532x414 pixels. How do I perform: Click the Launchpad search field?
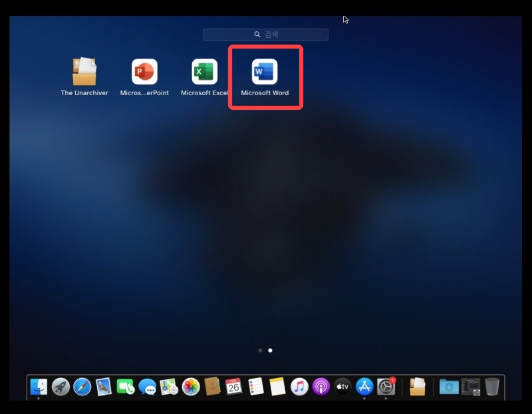pyautogui.click(x=265, y=35)
